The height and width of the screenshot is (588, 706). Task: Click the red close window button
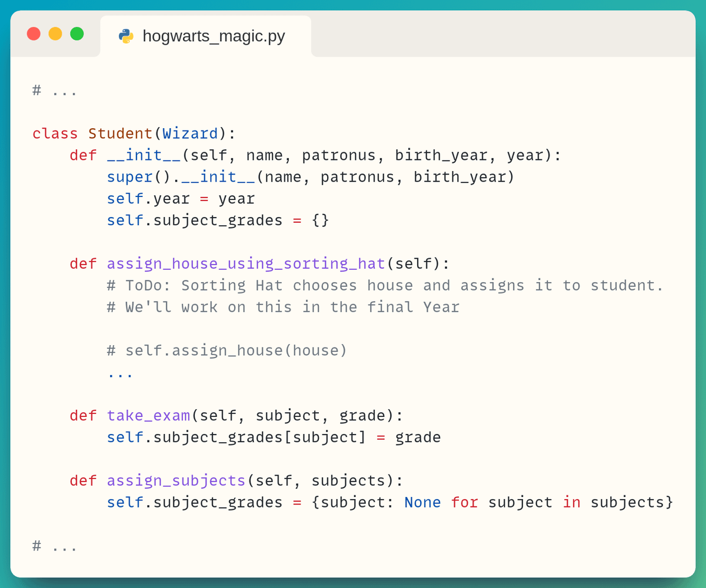(34, 34)
